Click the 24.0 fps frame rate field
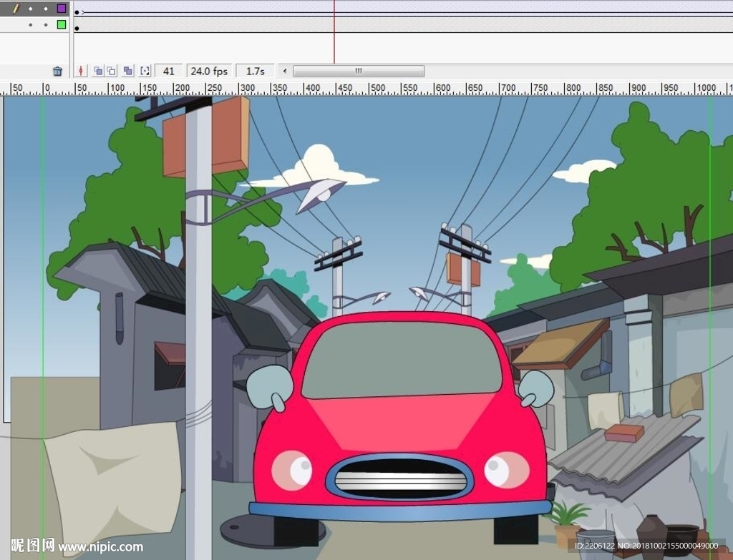 (x=208, y=71)
